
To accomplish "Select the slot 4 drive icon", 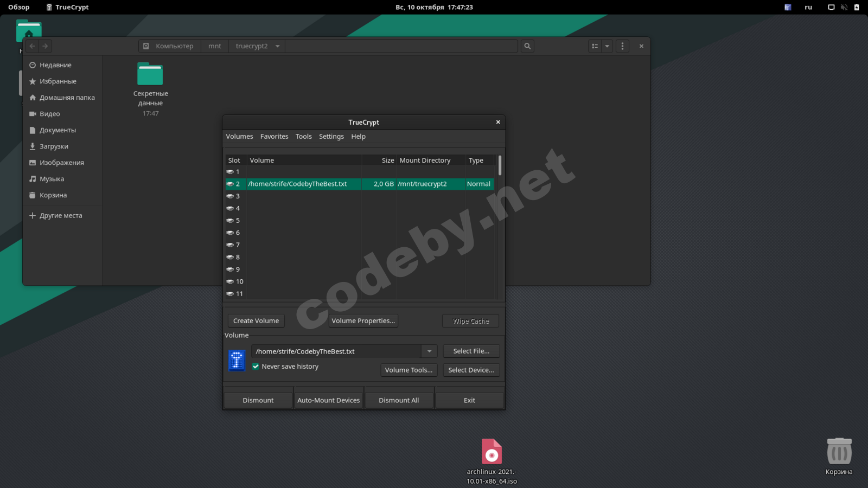I will coord(230,208).
